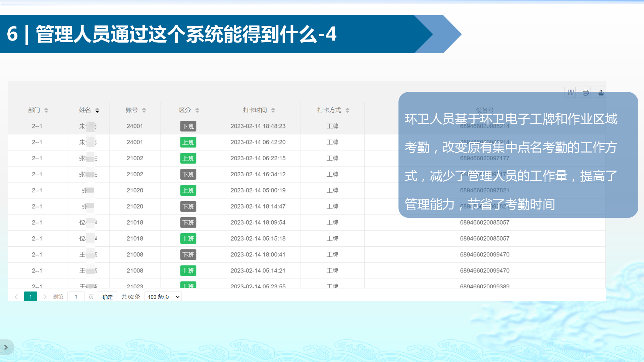Select page 1 in pagination
Viewport: 644px width, 362px height.
pos(31,297)
